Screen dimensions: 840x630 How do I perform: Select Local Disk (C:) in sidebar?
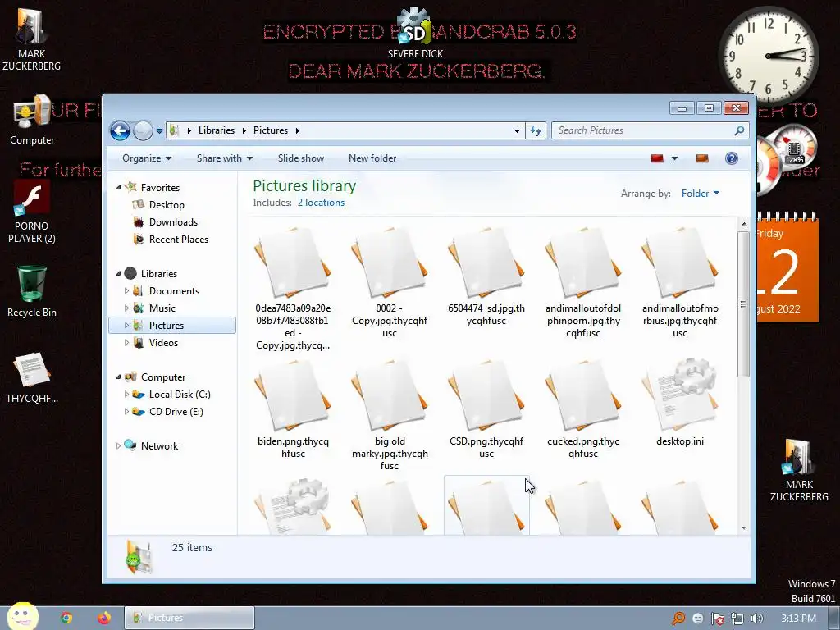[180, 395]
